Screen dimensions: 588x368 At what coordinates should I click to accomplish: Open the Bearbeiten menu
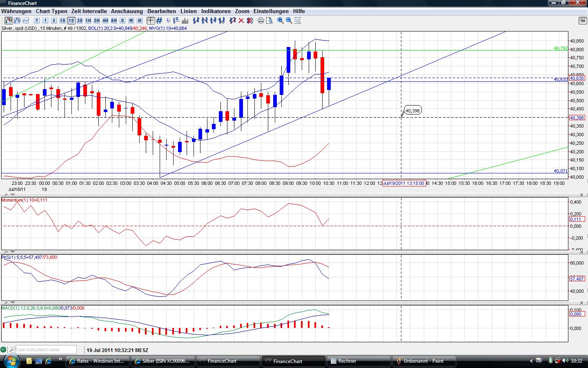pos(162,11)
